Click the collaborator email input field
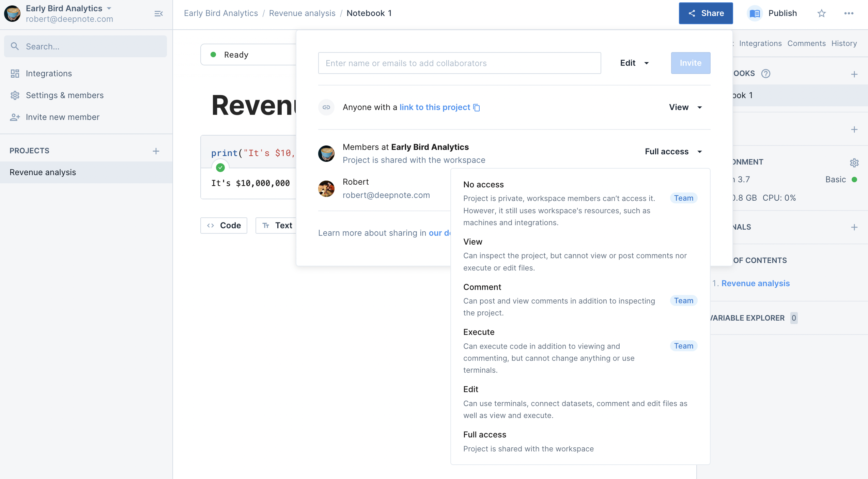This screenshot has height=479, width=868. click(x=459, y=63)
